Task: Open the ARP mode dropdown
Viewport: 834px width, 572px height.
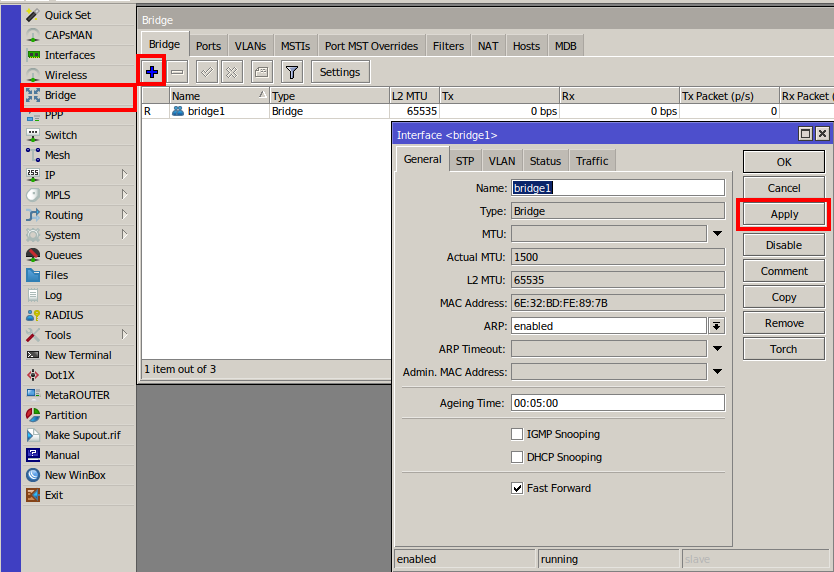Action: tap(716, 326)
